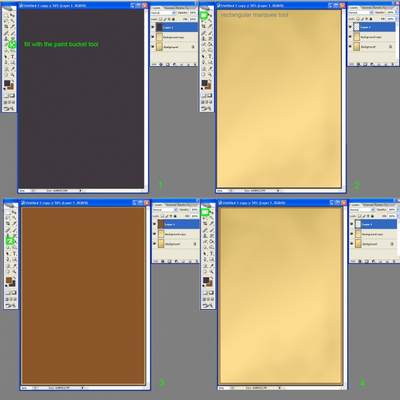Select the Eyedropper tool in step 1 toolbox
Screen dimensions: 400x400
13,69
